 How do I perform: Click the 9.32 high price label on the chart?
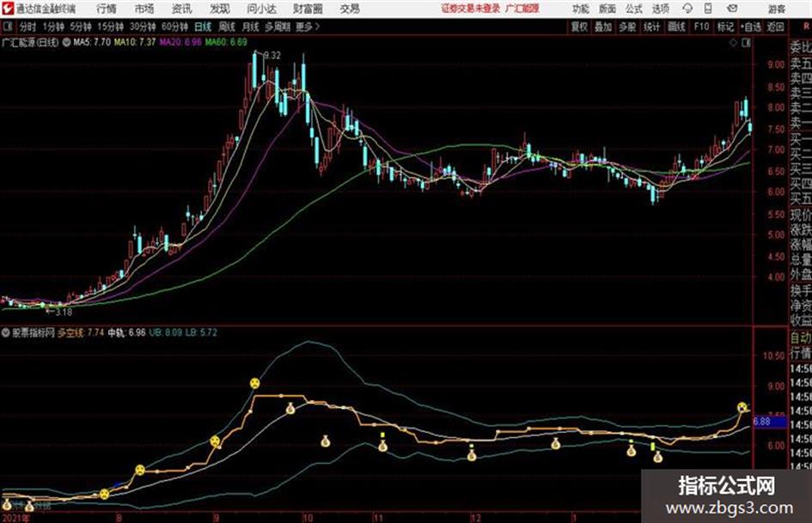pos(273,56)
